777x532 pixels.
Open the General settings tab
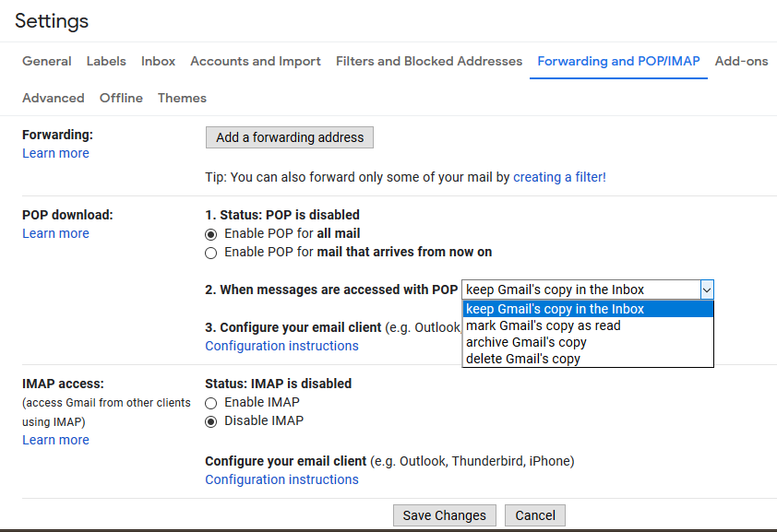click(46, 61)
